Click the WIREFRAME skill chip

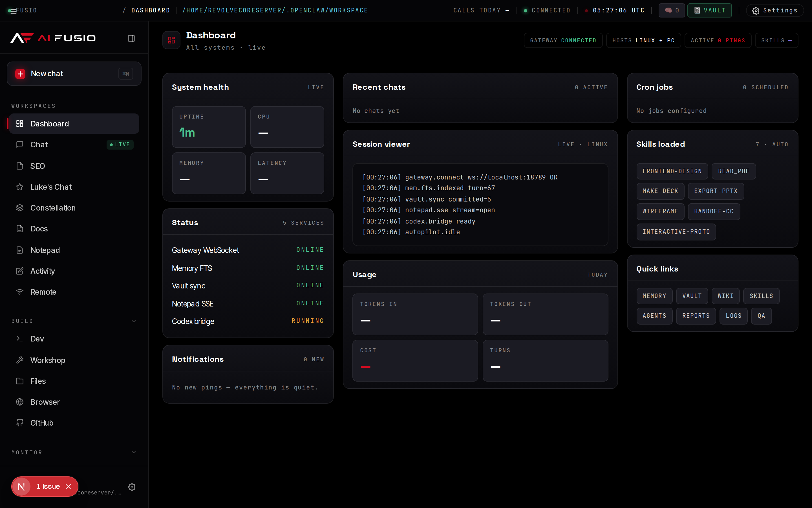click(x=660, y=212)
